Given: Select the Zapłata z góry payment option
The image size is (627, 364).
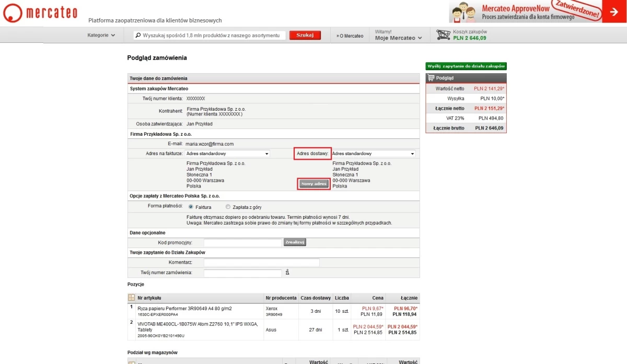Looking at the screenshot, I should 228,207.
